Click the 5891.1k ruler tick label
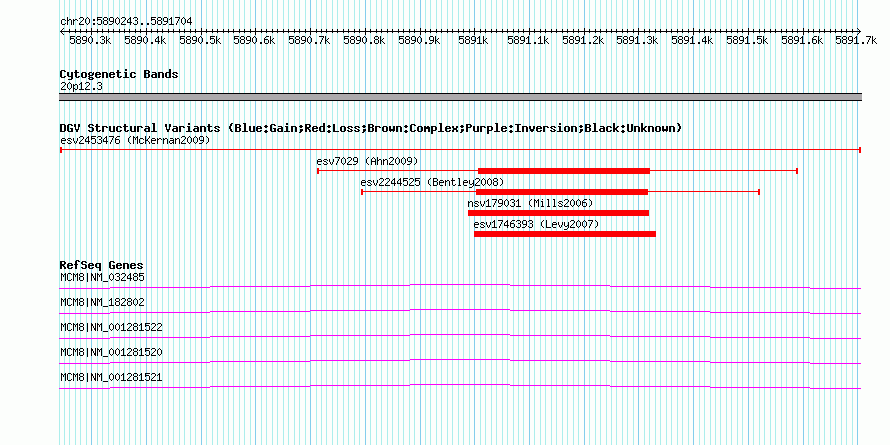The width and height of the screenshot is (890, 445). (529, 40)
